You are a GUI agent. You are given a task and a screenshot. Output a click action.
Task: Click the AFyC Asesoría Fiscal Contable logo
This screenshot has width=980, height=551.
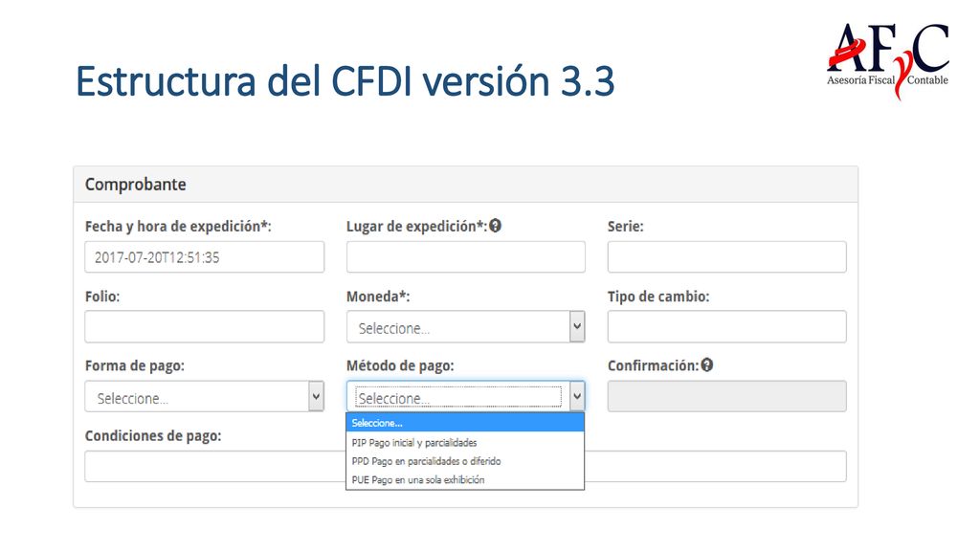887,61
